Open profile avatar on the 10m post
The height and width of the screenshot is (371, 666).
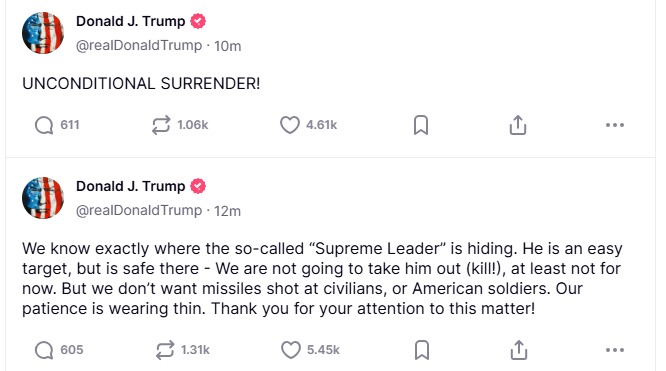click(43, 33)
